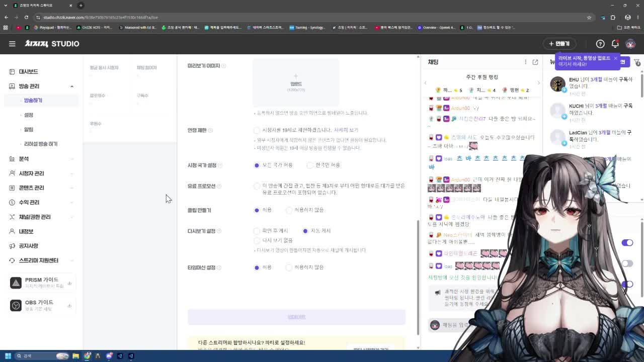Expand the 시청자 관리 sidebar section
This screenshot has height=362, width=644.
click(71, 173)
